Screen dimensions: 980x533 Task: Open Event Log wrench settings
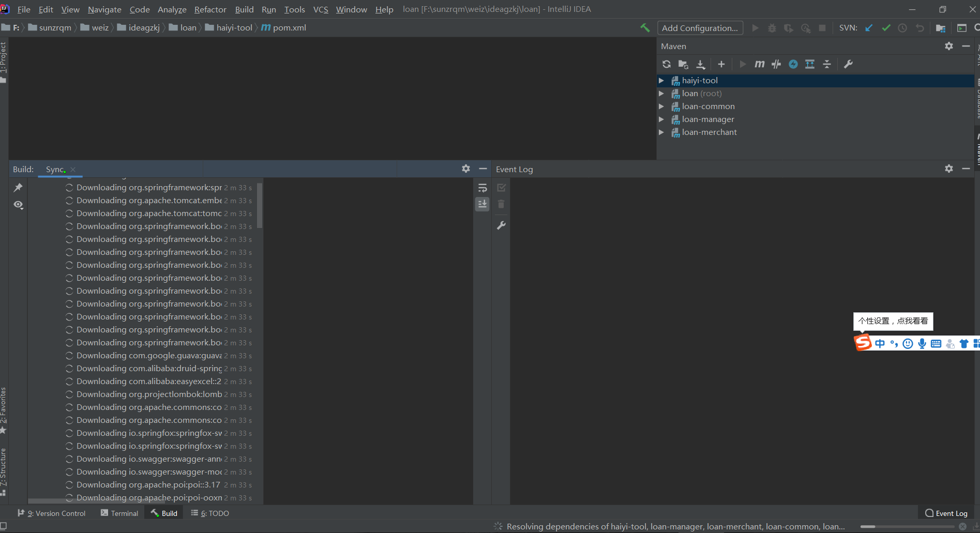(x=501, y=225)
